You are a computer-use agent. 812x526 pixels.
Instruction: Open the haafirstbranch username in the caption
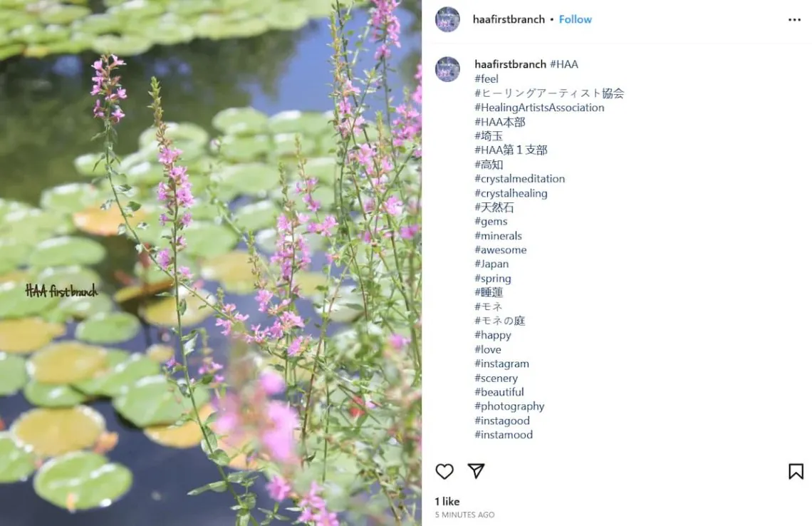[x=510, y=64]
